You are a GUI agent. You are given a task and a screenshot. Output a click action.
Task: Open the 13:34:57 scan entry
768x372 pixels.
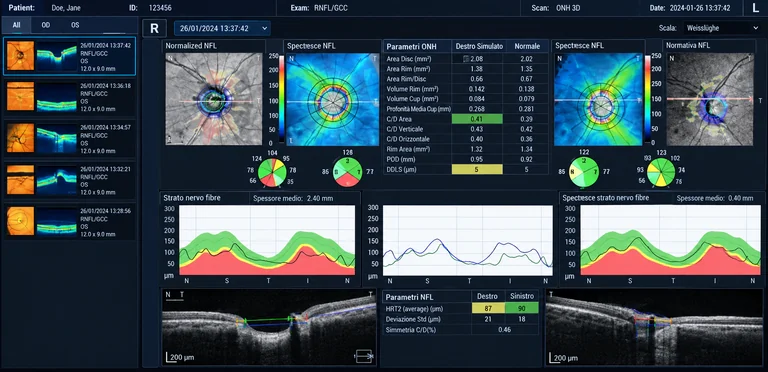pos(70,138)
